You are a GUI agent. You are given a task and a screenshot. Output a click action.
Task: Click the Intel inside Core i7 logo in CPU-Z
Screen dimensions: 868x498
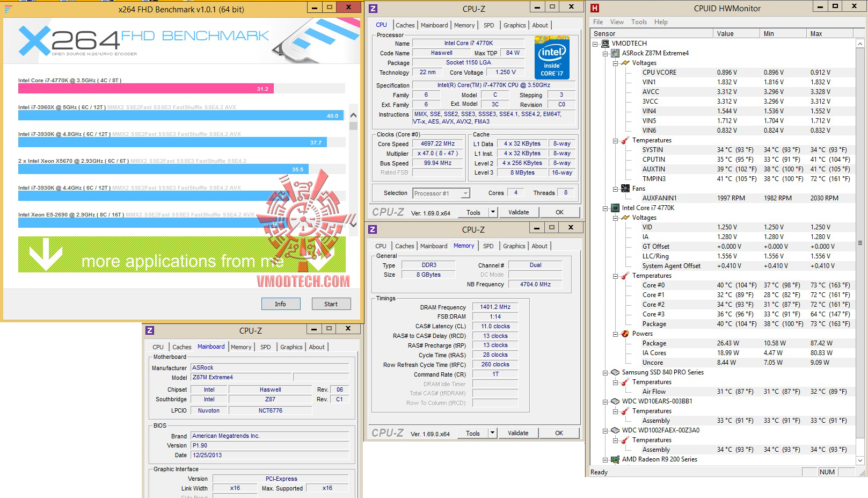tap(552, 58)
